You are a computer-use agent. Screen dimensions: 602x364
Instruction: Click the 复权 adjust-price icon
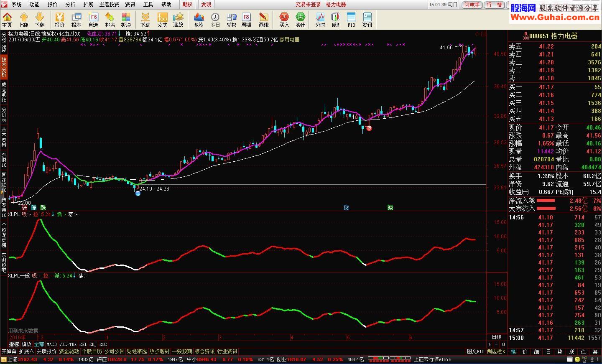click(231, 20)
